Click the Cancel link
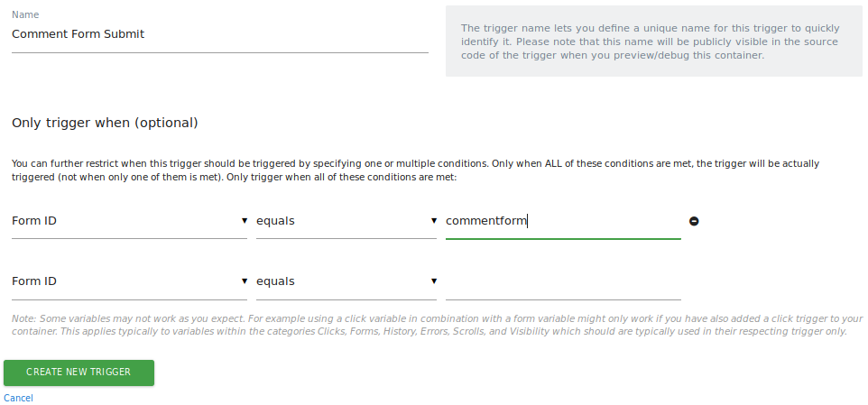The image size is (868, 405). tap(18, 398)
